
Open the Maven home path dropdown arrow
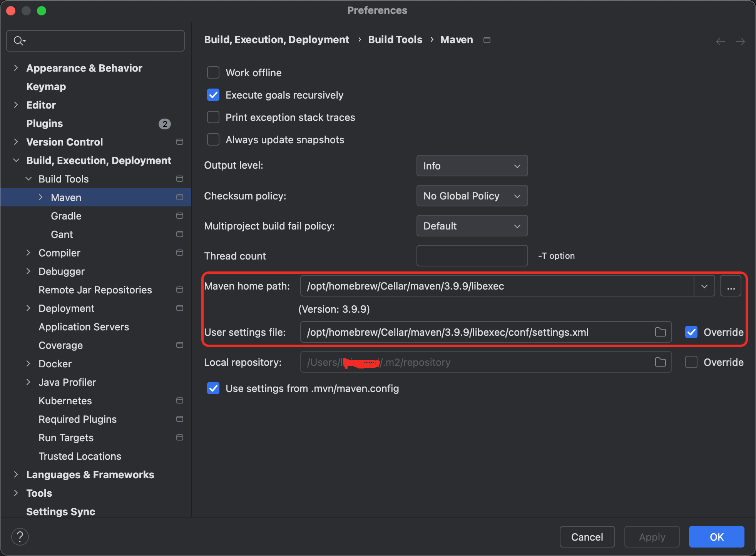pos(704,286)
